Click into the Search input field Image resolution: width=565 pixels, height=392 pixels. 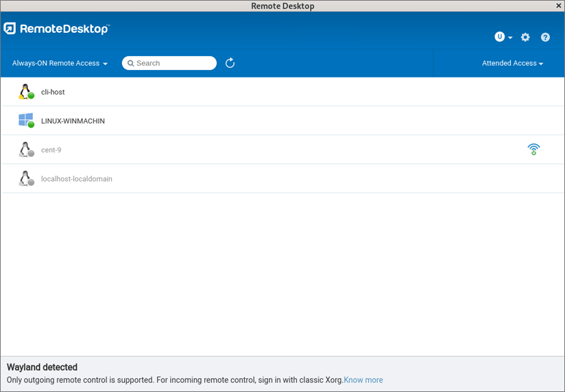174,63
